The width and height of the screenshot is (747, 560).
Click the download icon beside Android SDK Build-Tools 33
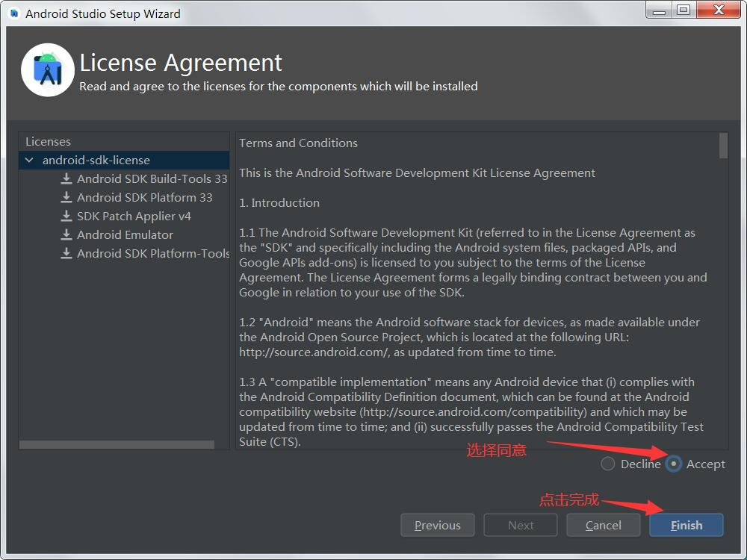click(66, 178)
